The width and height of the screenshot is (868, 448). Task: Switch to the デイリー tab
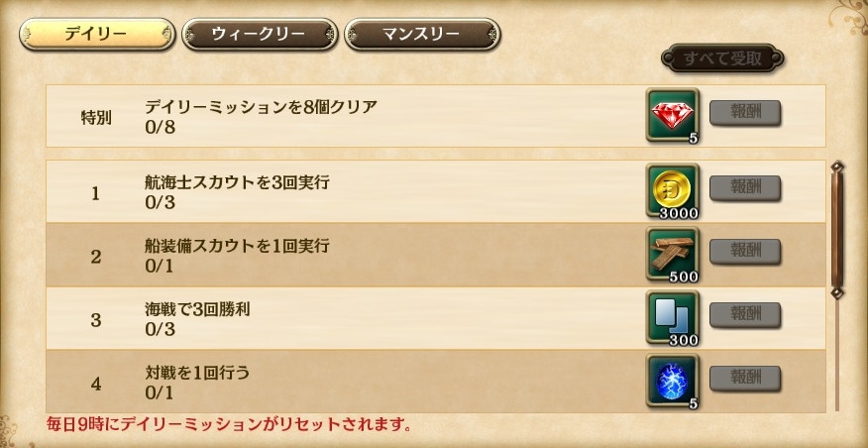click(x=96, y=35)
